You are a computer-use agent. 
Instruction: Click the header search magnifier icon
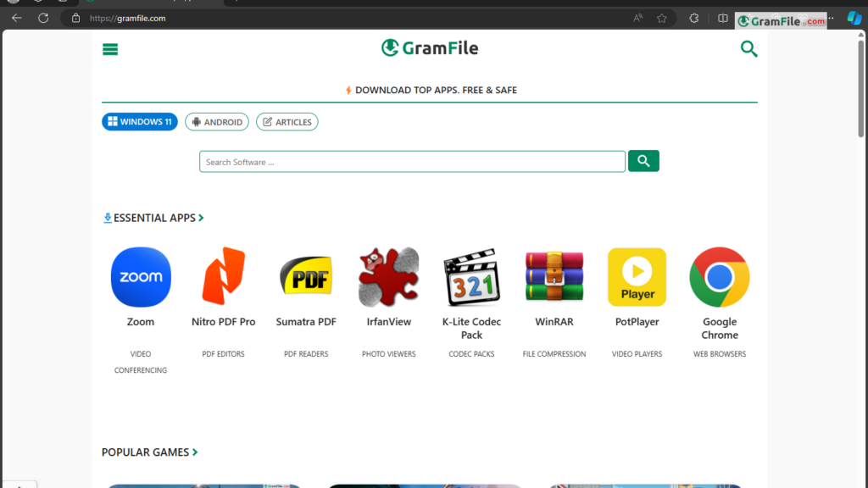tap(748, 49)
